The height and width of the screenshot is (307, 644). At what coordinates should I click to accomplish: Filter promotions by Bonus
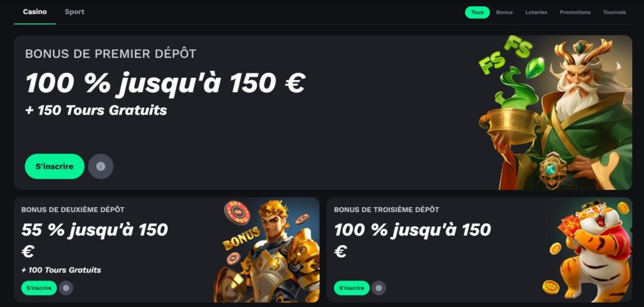point(504,13)
